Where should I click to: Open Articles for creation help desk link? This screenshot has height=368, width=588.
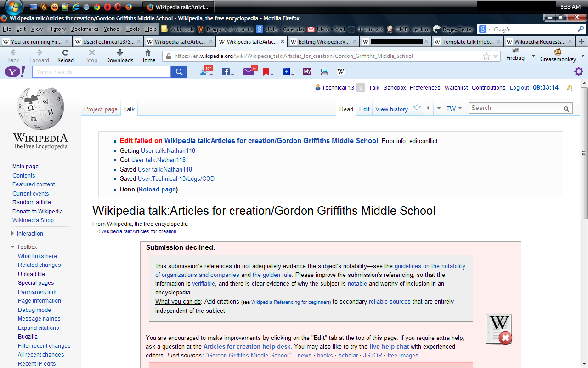pos(247,347)
